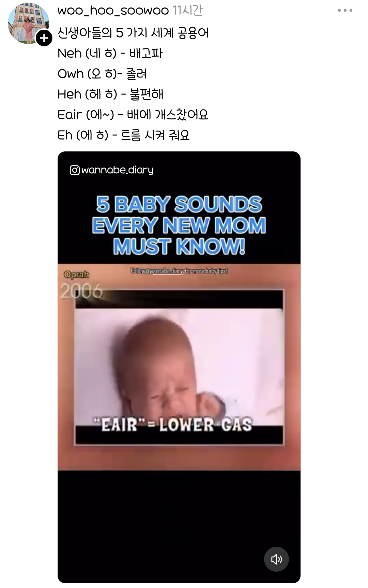
Task: Click the Follow @wannabe.diary tips text
Action: (179, 271)
